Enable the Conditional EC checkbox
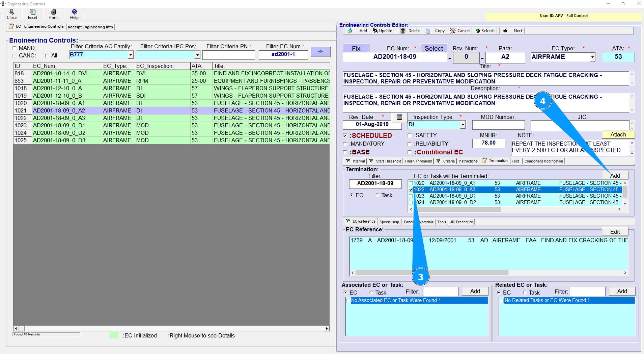 410,152
